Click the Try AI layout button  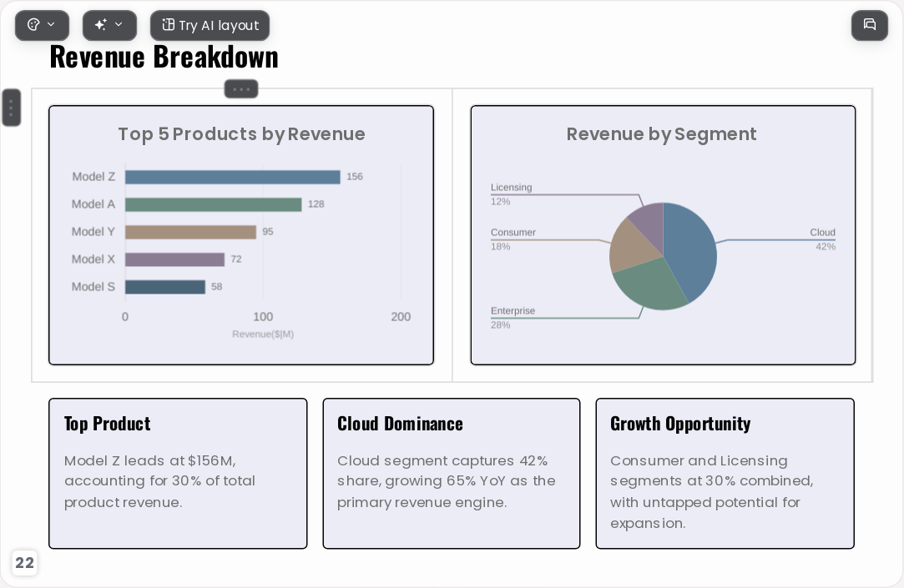pyautogui.click(x=210, y=25)
